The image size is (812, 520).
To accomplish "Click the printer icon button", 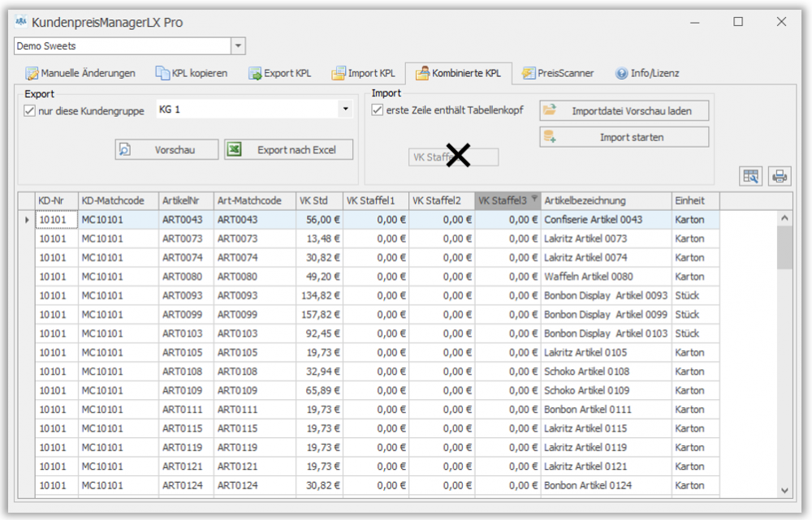I will 780,176.
